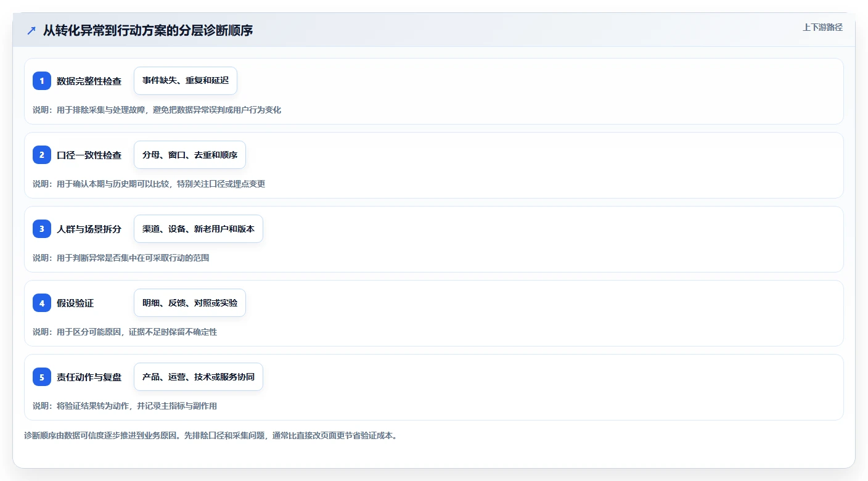Click the 产品、运营、技术或服务协同 chip
The width and height of the screenshot is (868, 481).
[199, 377]
